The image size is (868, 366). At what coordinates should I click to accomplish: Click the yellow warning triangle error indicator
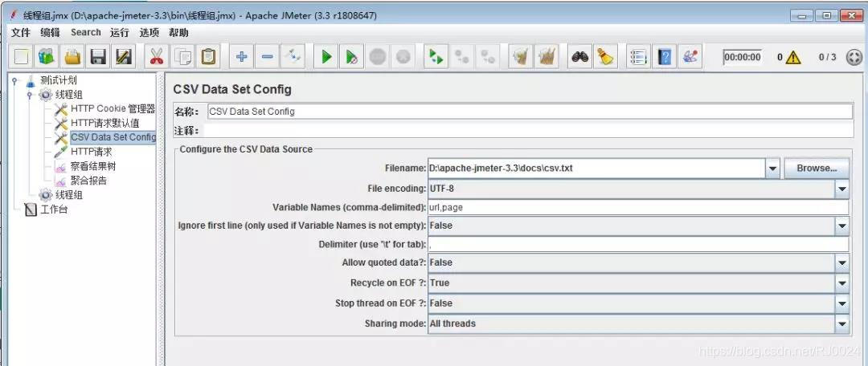[792, 57]
